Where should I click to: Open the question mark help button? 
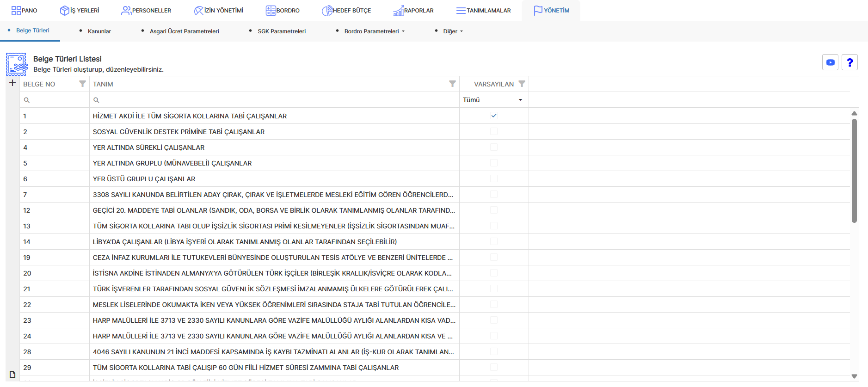pos(850,62)
